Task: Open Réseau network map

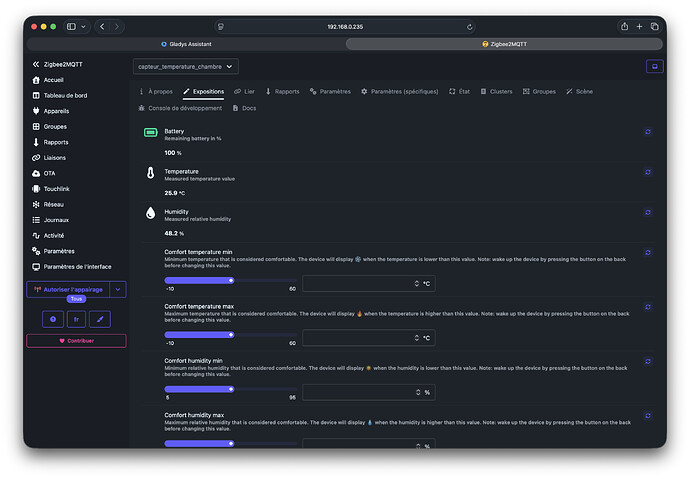Action: click(48, 205)
